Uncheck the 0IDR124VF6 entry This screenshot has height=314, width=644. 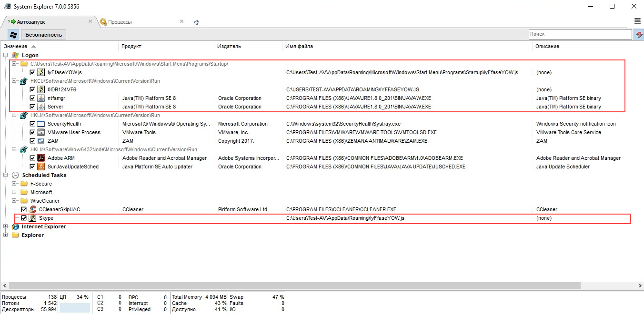[32, 89]
